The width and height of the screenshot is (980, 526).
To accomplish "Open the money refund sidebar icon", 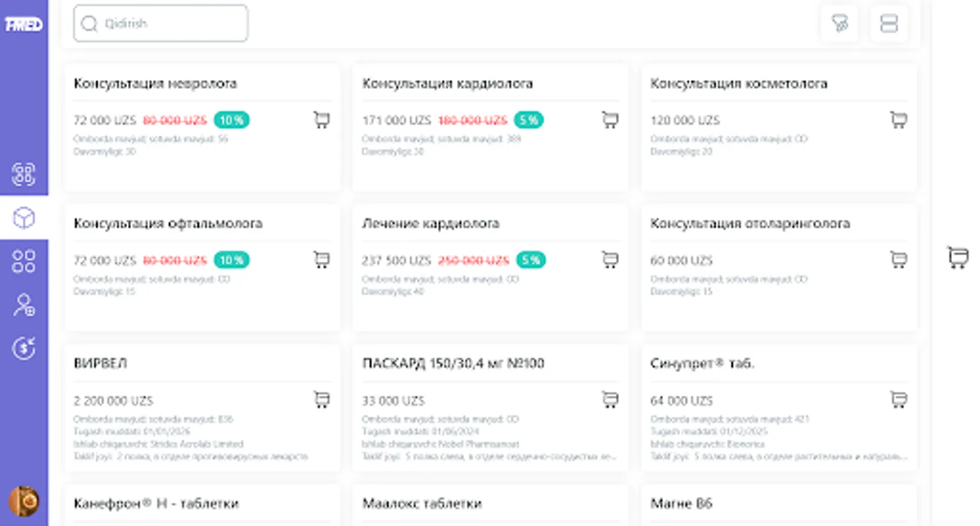I will click(x=24, y=348).
